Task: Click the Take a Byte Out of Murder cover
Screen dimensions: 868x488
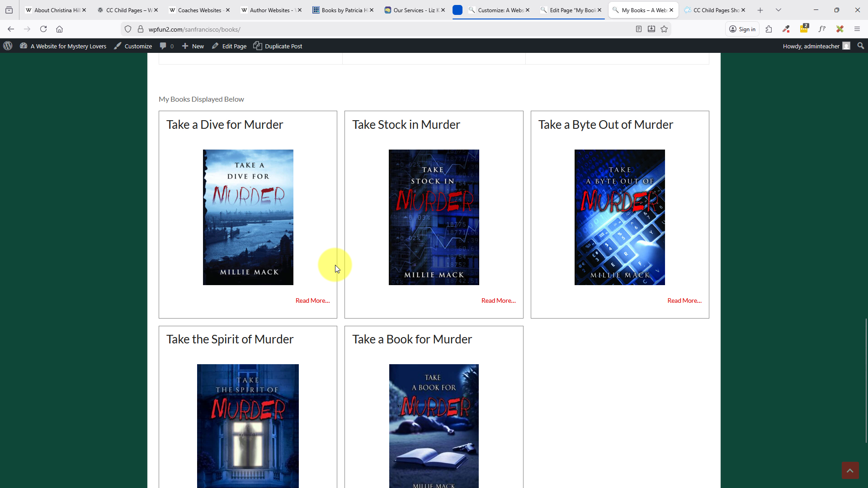Action: [619, 217]
